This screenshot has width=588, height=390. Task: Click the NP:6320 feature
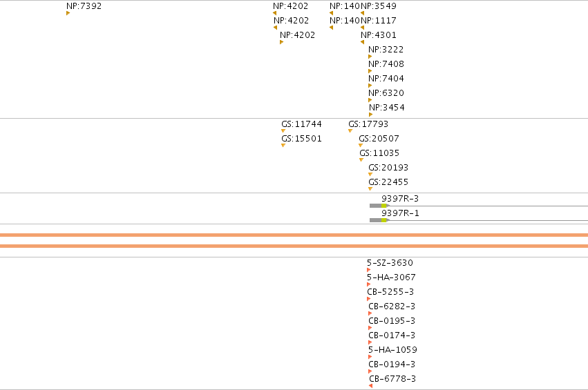pos(386,93)
